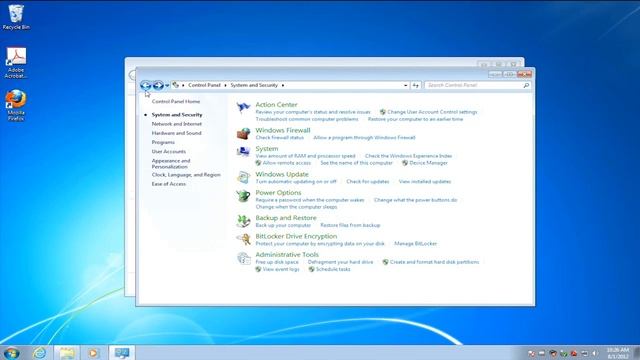Click Change User Account Control settings

point(432,112)
